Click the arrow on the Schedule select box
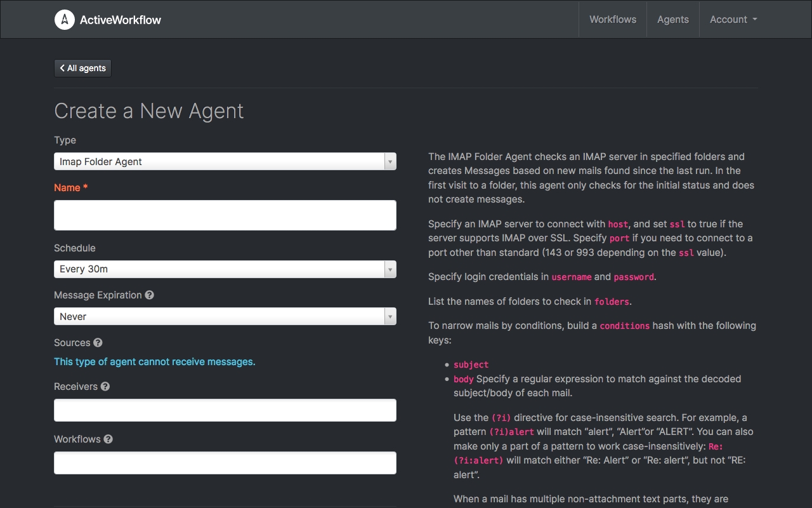This screenshot has width=812, height=508. (390, 269)
